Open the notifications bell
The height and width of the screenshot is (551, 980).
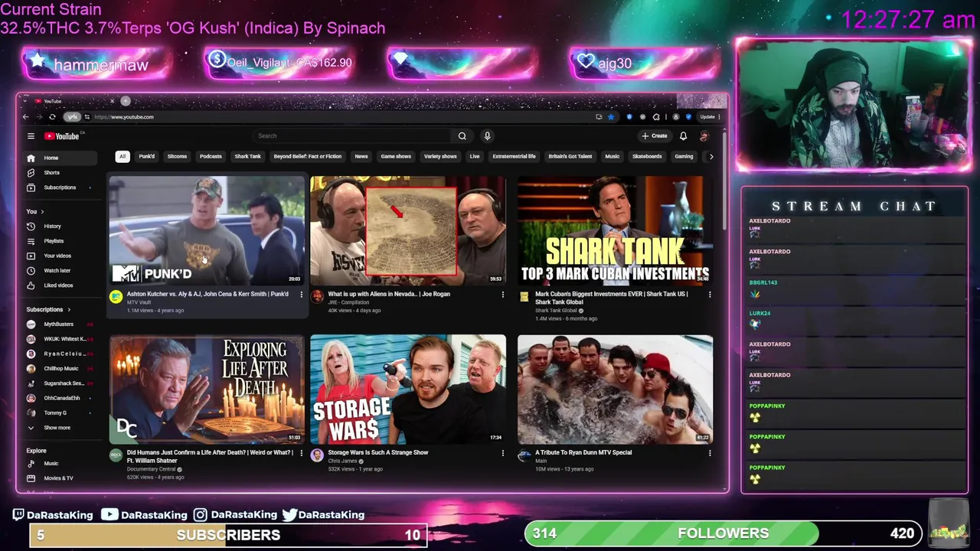[x=683, y=136]
